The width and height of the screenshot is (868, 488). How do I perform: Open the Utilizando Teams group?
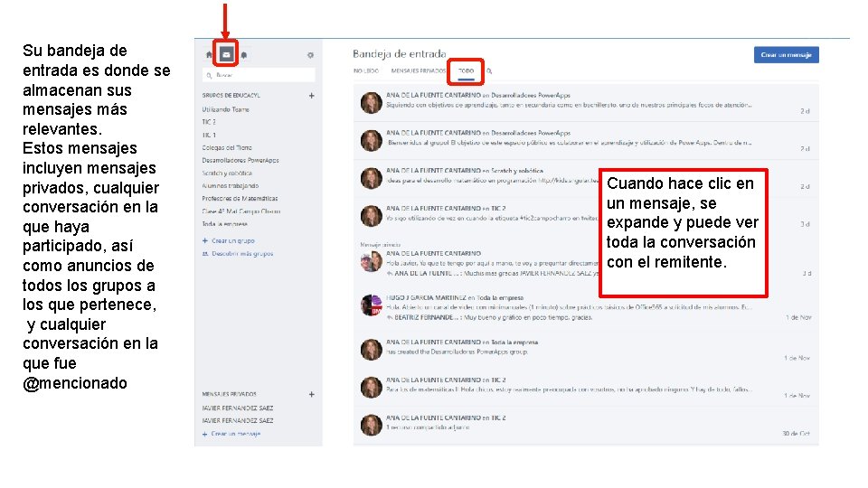coord(225,109)
